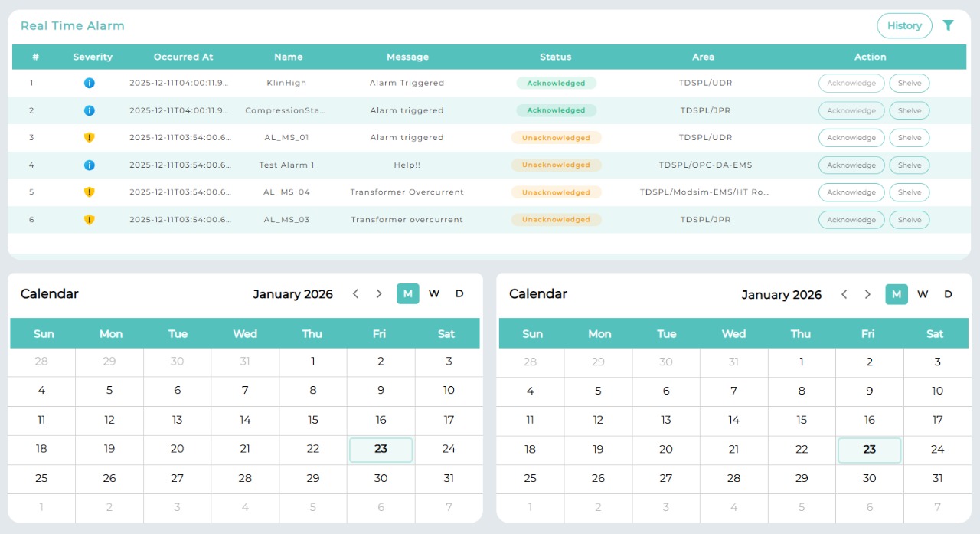Go to previous month in left calendar

click(355, 294)
